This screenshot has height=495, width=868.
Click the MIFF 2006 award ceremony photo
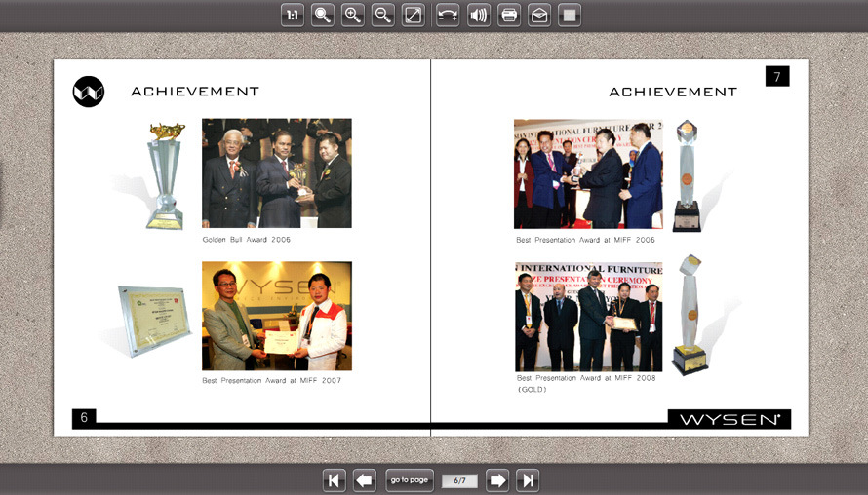pos(588,173)
